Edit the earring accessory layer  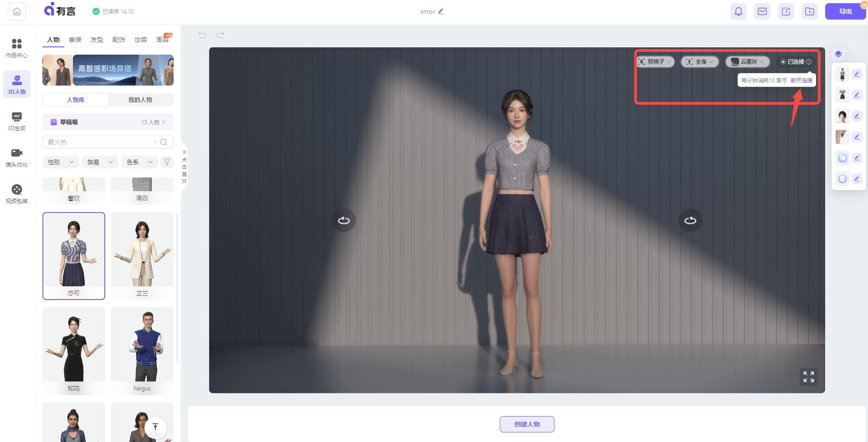pos(857,137)
